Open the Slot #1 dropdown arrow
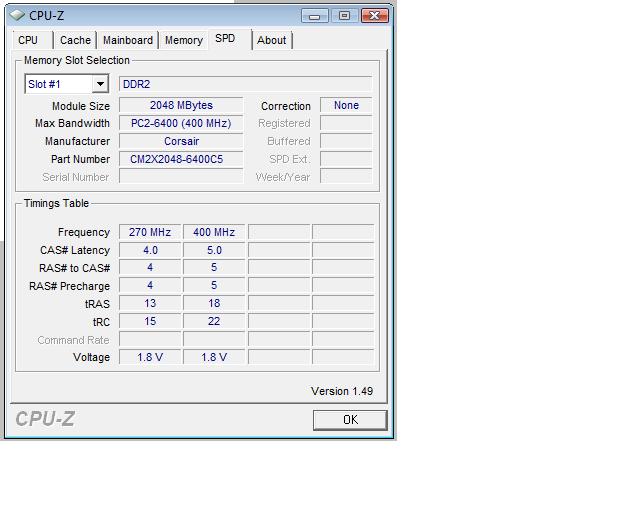Image resolution: width=640 pixels, height=512 pixels. pos(100,84)
